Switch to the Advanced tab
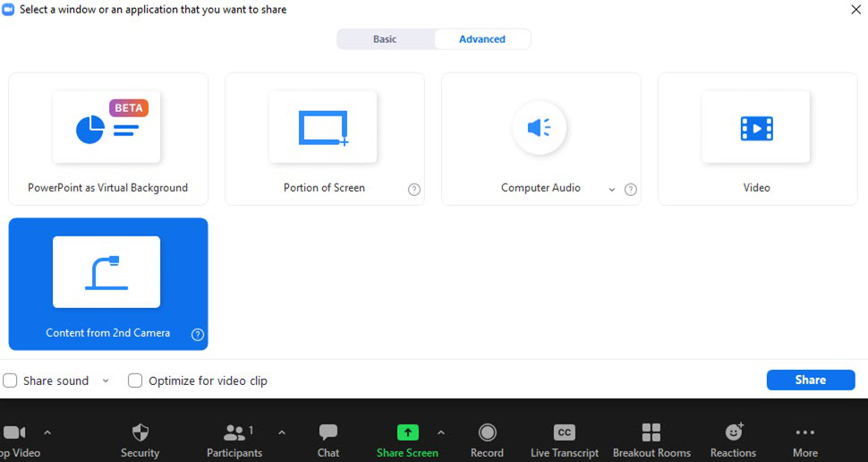 tap(482, 39)
